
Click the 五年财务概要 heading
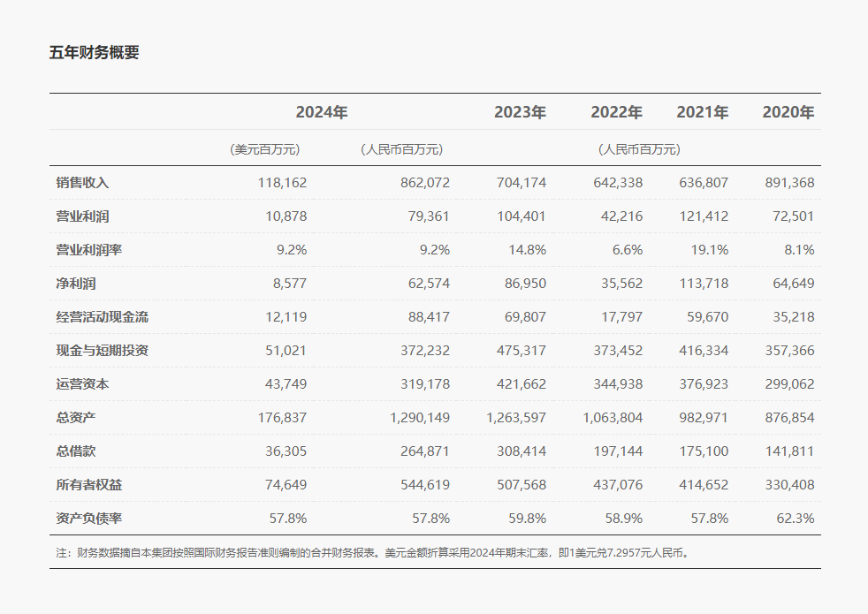tap(94, 52)
